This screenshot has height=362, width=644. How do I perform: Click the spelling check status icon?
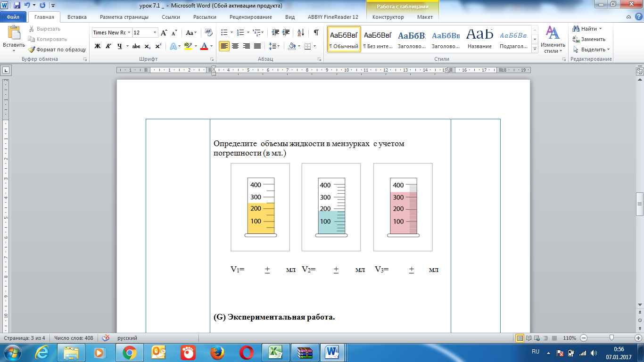[106, 338]
